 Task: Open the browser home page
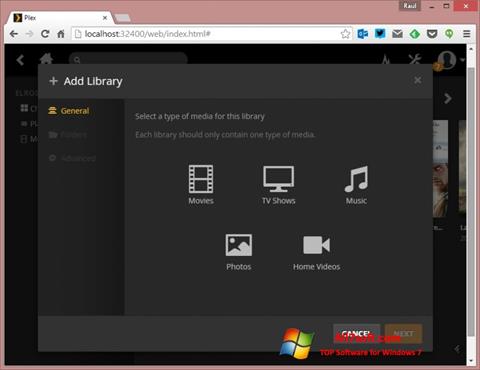tap(61, 34)
